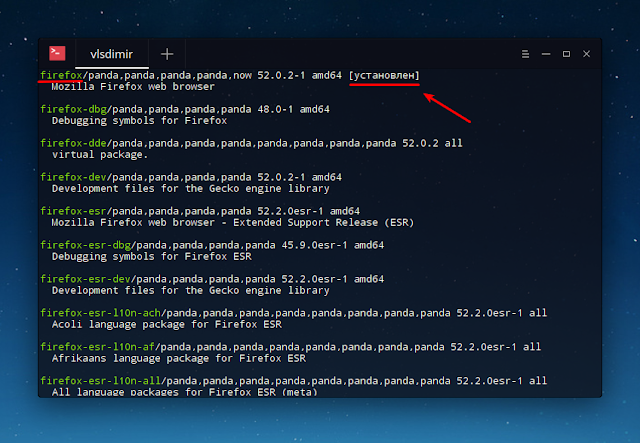Click the green firefox package name

(61, 76)
